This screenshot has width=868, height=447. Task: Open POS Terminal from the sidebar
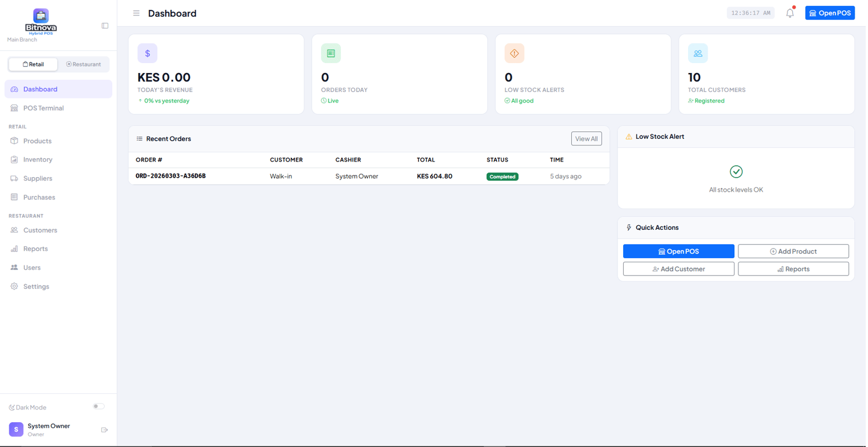pyautogui.click(x=58, y=108)
